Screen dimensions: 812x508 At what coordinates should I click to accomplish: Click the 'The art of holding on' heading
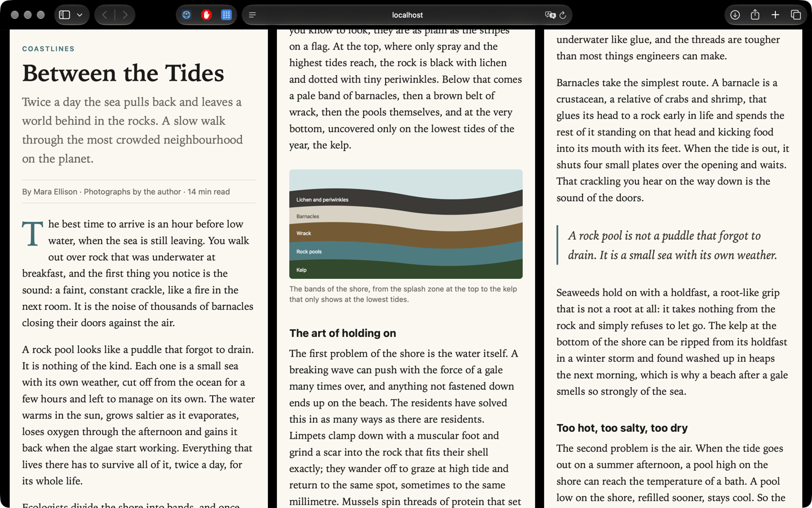[343, 334]
